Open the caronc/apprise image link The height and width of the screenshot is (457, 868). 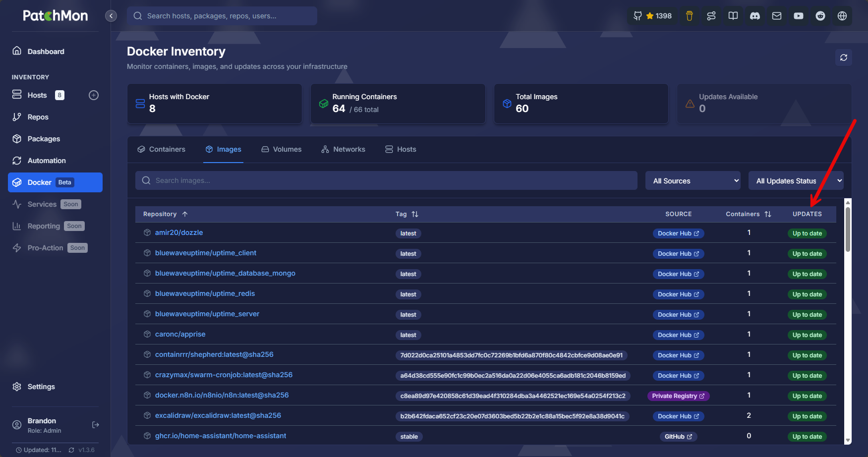point(180,334)
